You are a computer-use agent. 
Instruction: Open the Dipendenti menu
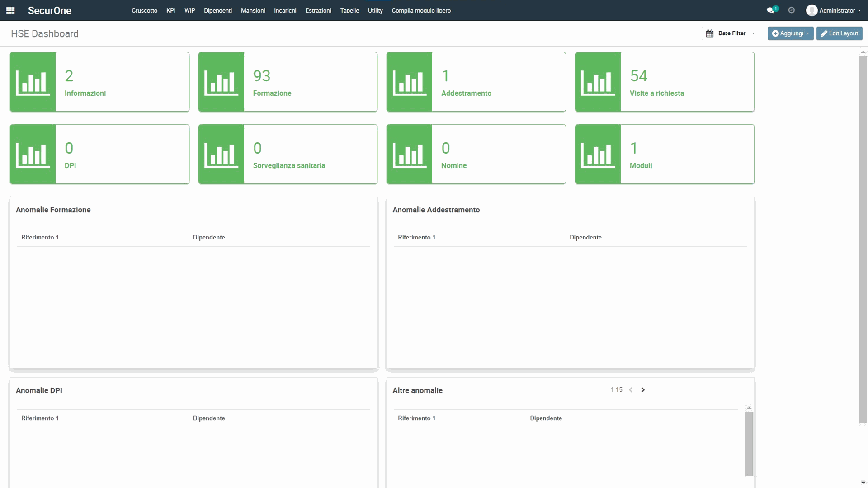217,10
